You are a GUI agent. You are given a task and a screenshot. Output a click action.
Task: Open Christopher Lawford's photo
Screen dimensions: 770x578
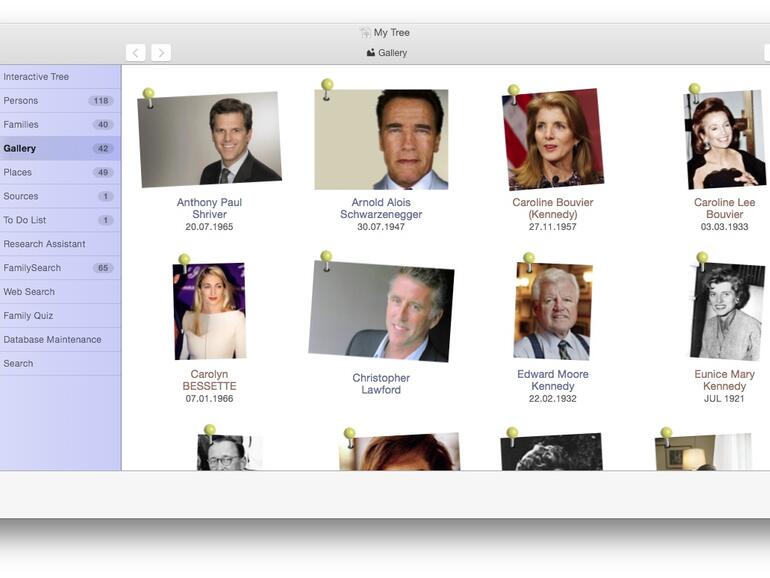(x=381, y=311)
